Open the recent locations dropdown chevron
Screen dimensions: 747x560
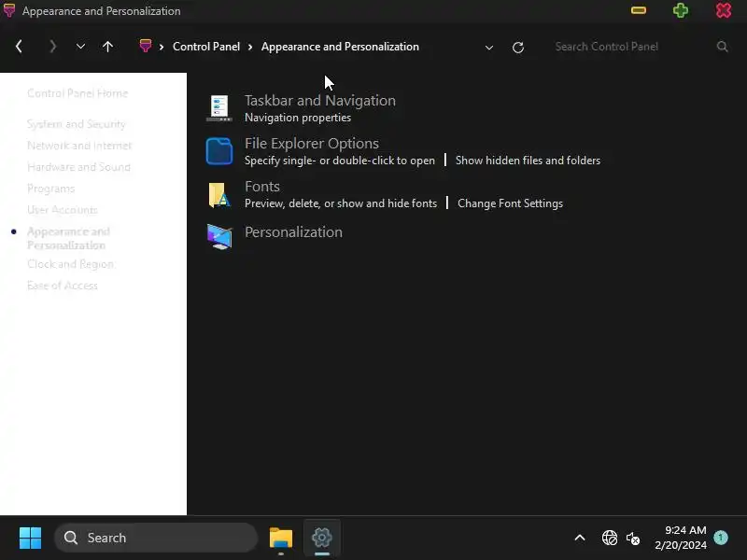coord(80,47)
